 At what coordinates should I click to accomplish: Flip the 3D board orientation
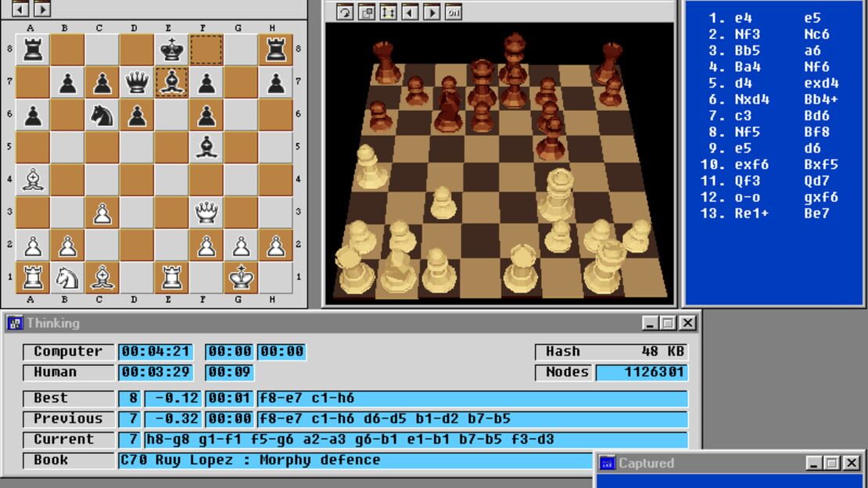tap(388, 12)
